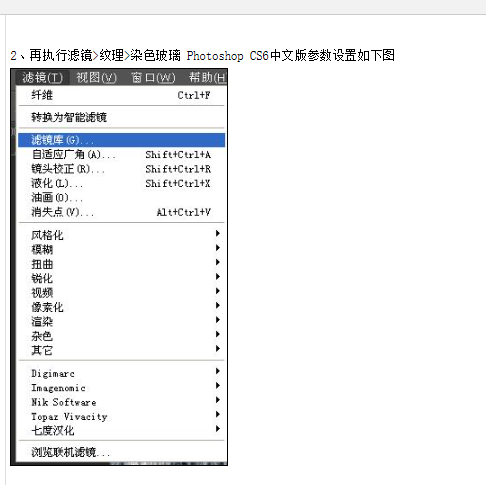Viewport: 486px width, 485px height.
Task: Open 液化(L)... filter
Action: (122, 183)
